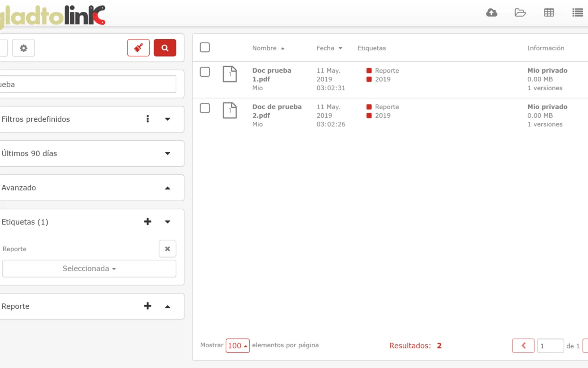
Task: Open file icon of Doc de prueba 2.pdf
Action: click(230, 110)
